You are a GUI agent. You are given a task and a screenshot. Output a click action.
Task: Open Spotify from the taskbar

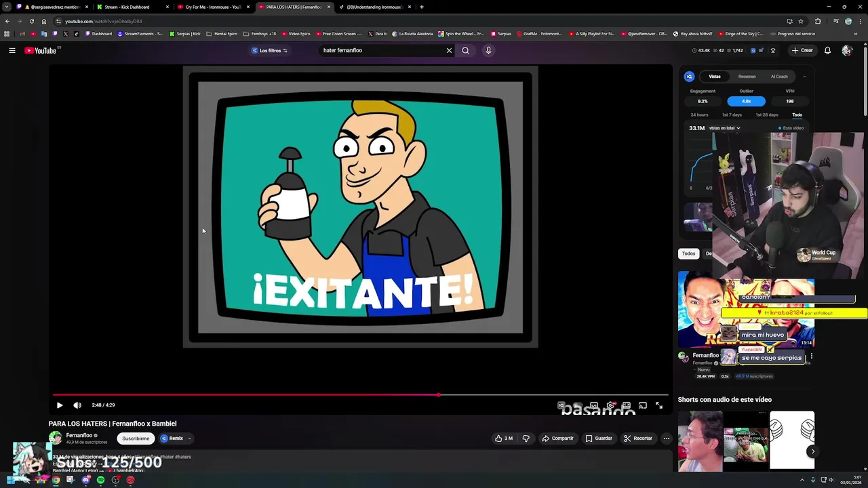click(x=100, y=480)
